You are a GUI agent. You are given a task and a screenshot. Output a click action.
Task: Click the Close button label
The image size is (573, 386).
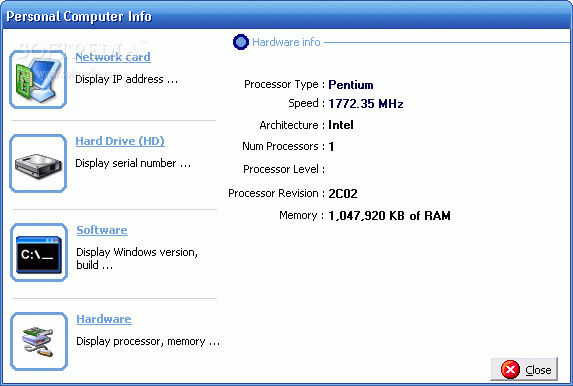[x=538, y=370]
